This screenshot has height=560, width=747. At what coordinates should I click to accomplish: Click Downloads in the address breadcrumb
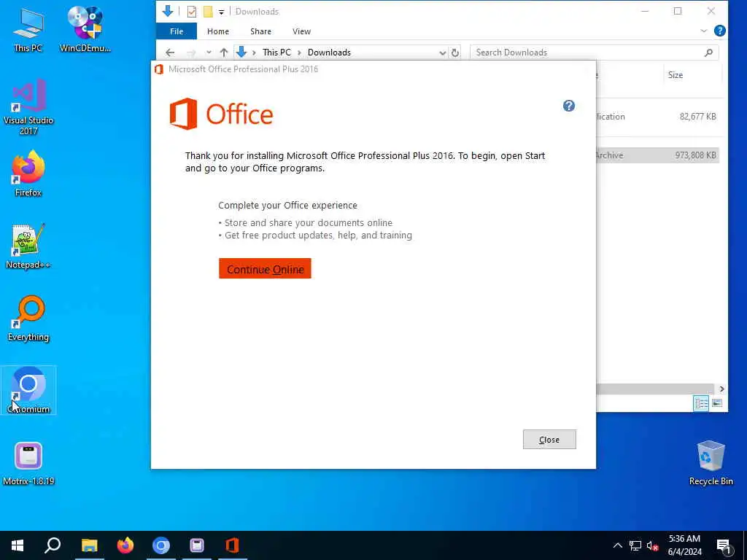coord(329,52)
